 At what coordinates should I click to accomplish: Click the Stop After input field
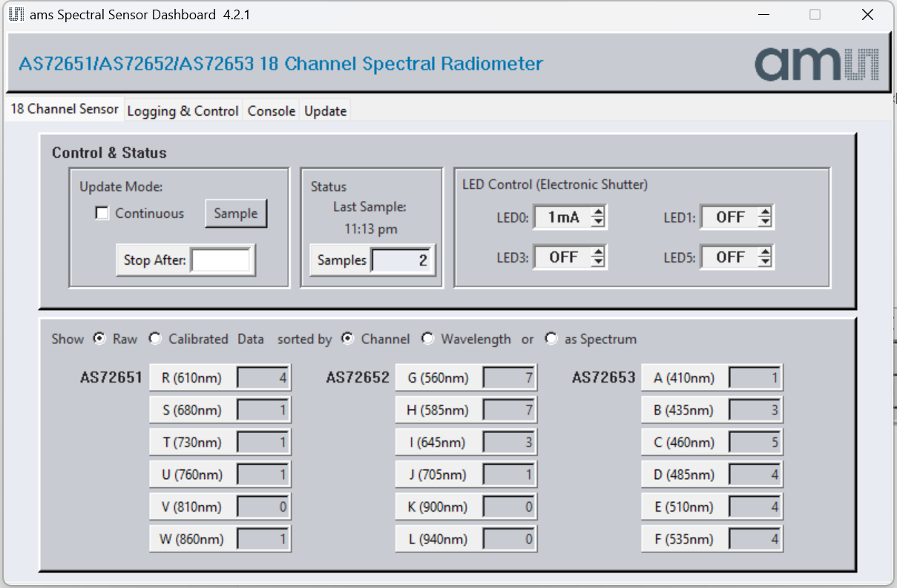click(220, 260)
